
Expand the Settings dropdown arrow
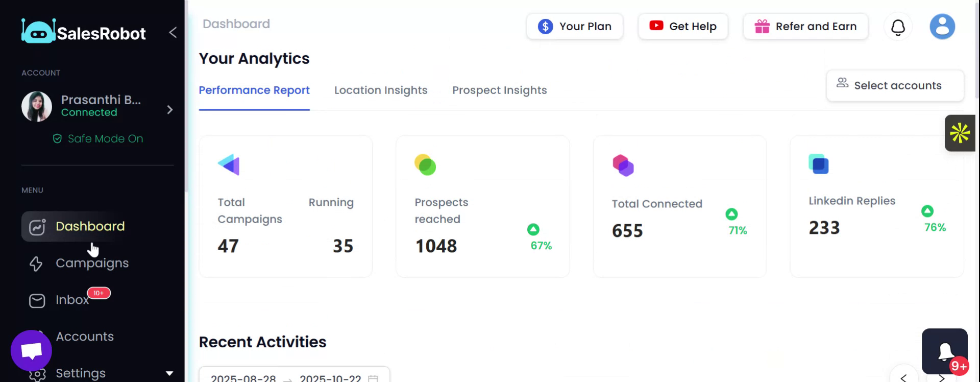tap(169, 373)
